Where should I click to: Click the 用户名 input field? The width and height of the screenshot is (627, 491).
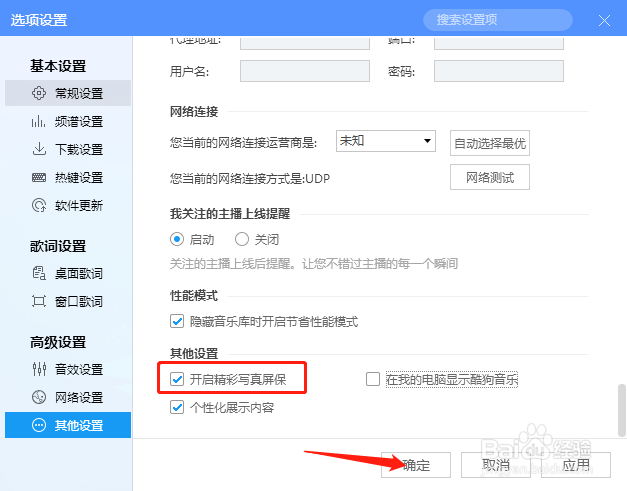[305, 71]
